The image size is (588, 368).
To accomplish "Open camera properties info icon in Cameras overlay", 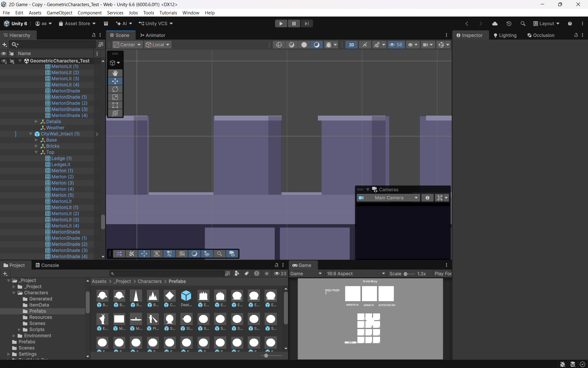I will pyautogui.click(x=427, y=198).
